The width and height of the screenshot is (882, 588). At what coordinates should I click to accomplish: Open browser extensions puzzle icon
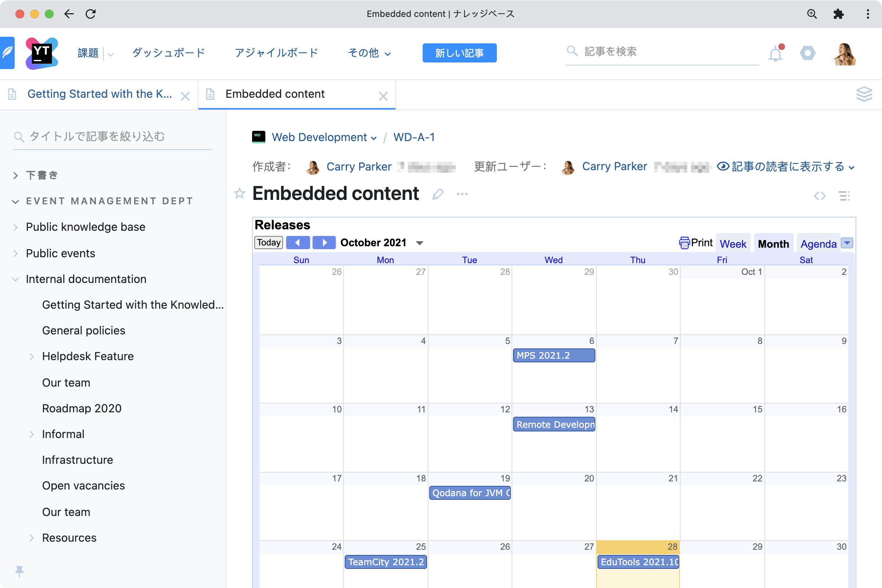(x=839, y=14)
